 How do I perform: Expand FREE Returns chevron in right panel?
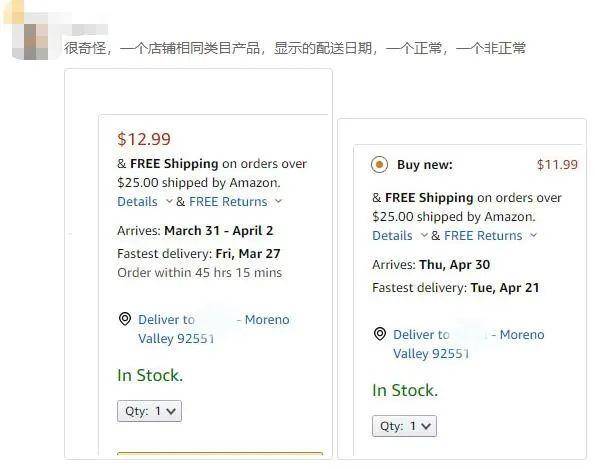click(533, 235)
